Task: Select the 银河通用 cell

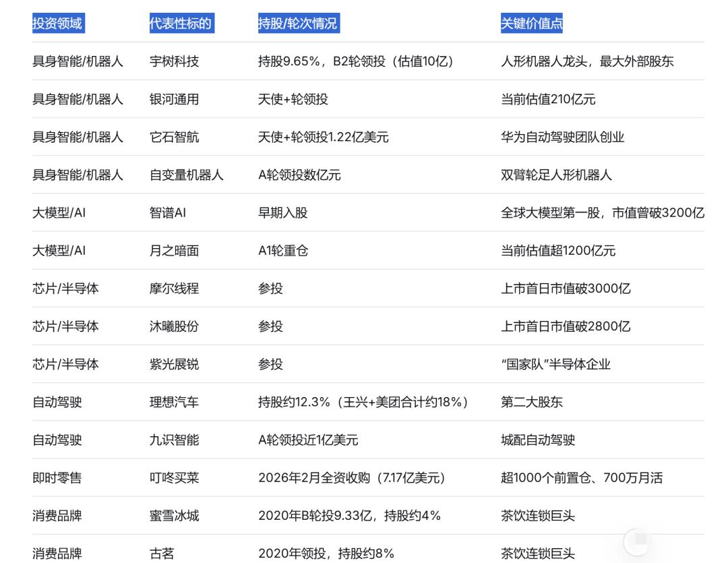Action: (174, 99)
